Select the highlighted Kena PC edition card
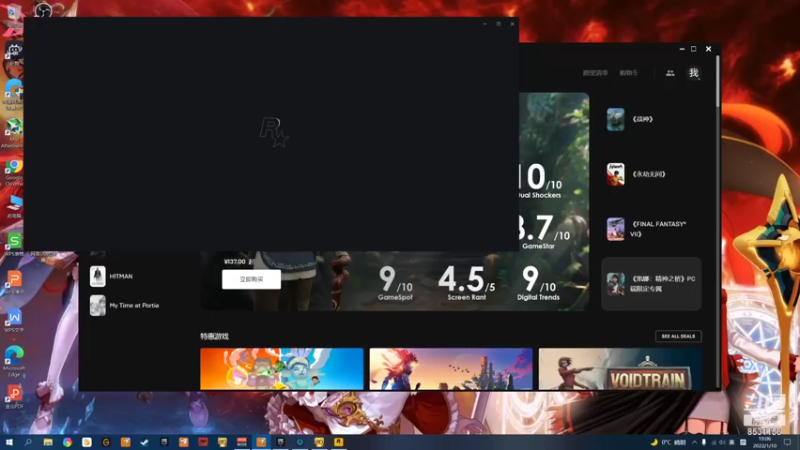800x450 pixels. (x=652, y=284)
